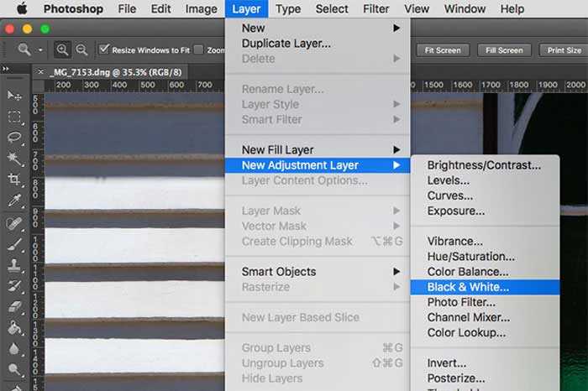Choose Invert adjustment layer
The height and width of the screenshot is (391, 588).
click(485, 363)
